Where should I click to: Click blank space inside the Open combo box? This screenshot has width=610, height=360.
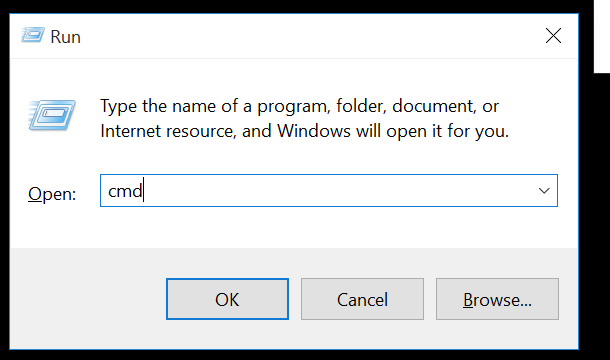point(338,191)
